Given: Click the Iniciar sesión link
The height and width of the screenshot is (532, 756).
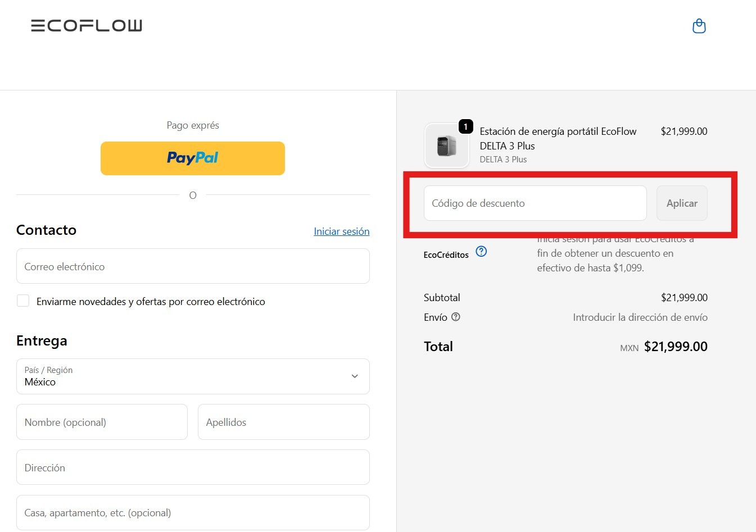Looking at the screenshot, I should (341, 231).
